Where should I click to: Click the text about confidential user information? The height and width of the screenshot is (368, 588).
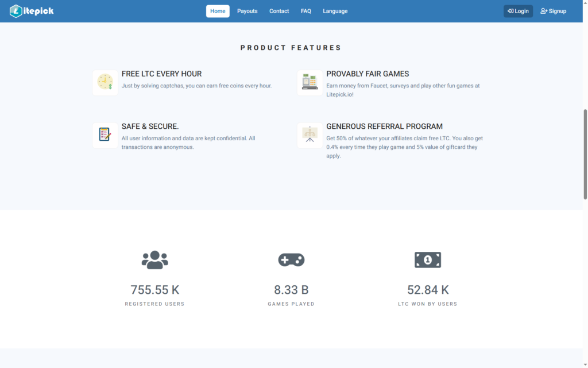(x=188, y=143)
